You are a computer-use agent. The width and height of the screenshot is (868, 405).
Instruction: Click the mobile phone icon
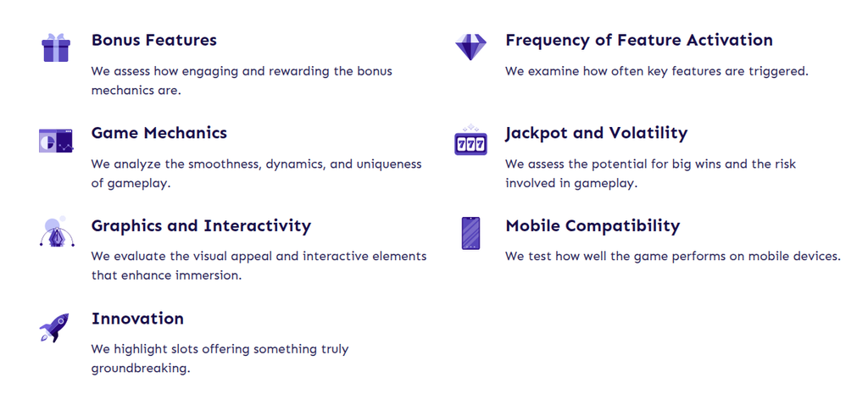(x=470, y=233)
